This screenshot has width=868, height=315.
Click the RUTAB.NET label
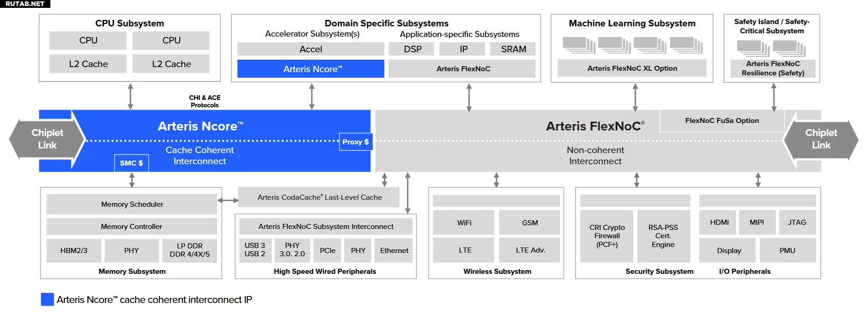(25, 4)
